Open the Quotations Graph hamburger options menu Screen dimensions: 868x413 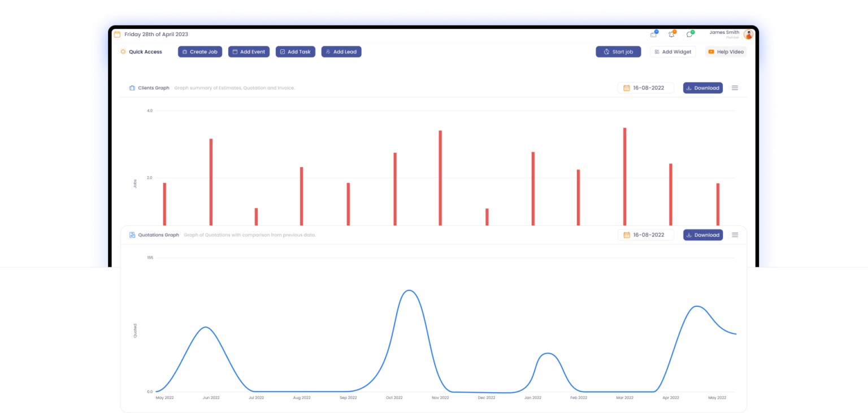(x=735, y=234)
